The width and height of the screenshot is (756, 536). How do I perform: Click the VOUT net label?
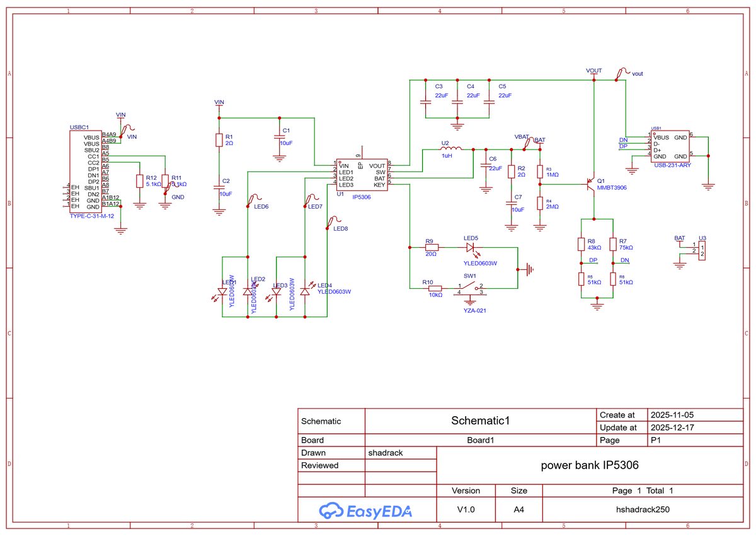point(593,71)
